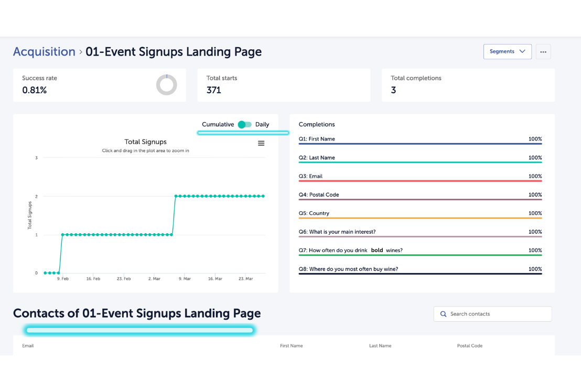
Task: Click the Search contacts input field
Action: tap(492, 314)
